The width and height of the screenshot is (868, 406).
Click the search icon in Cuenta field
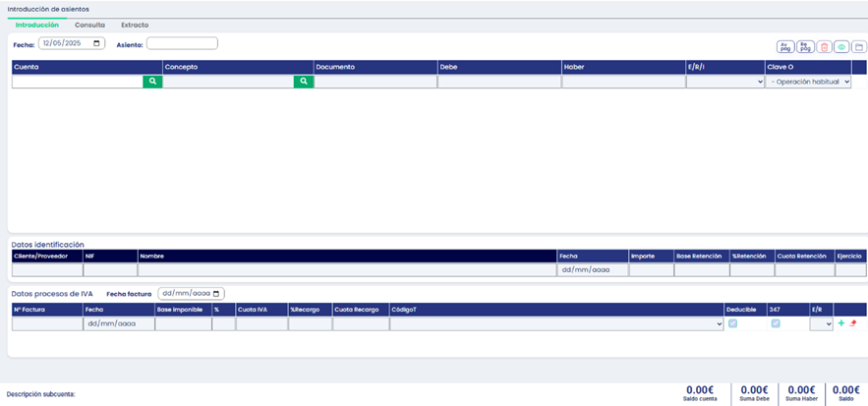(151, 83)
